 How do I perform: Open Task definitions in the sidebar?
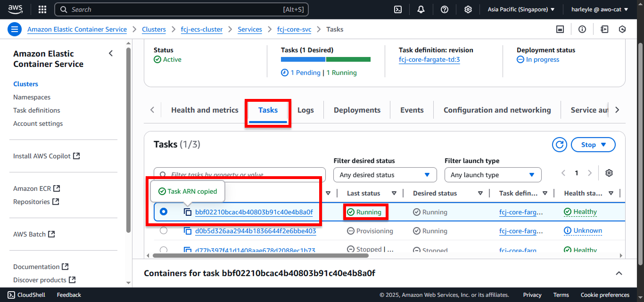click(37, 110)
